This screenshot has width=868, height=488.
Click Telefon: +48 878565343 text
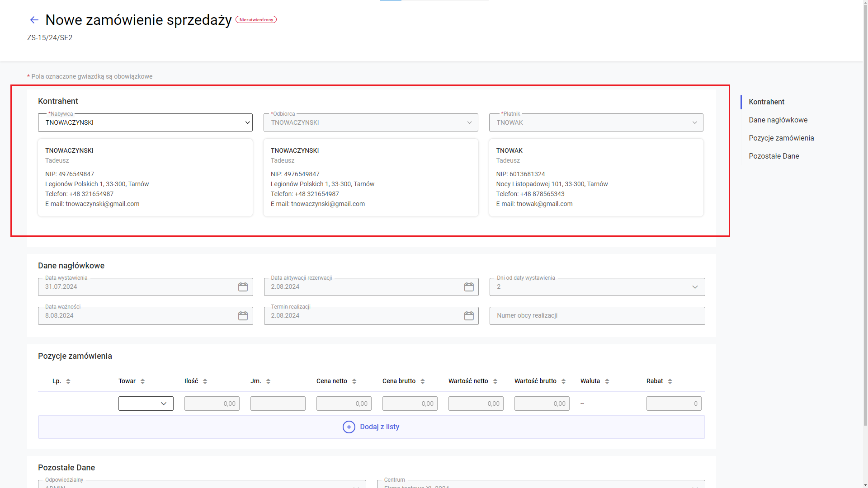coord(530,194)
